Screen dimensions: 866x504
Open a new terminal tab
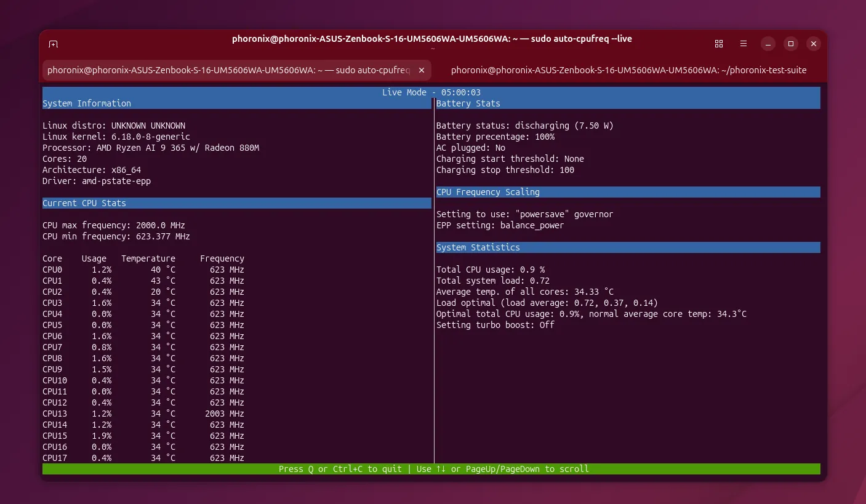click(x=54, y=44)
